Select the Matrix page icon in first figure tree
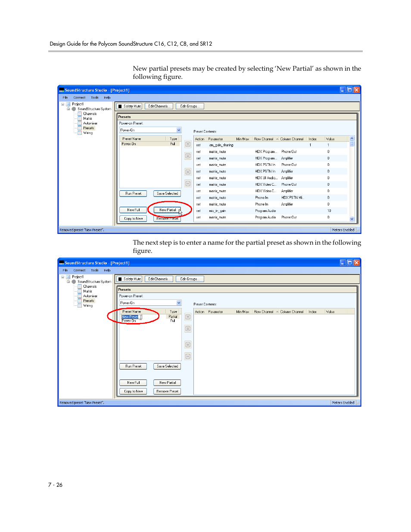The height and width of the screenshot is (532, 411). pyautogui.click(x=80, y=118)
